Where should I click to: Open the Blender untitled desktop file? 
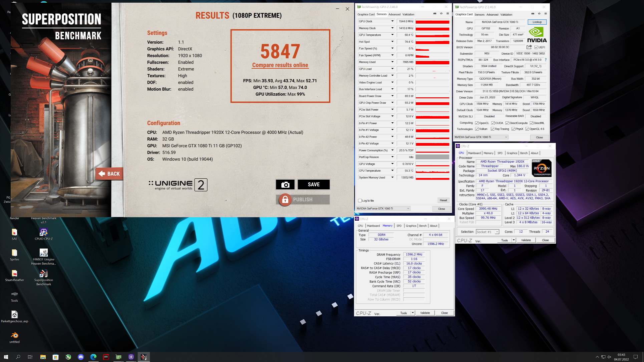pos(14,337)
